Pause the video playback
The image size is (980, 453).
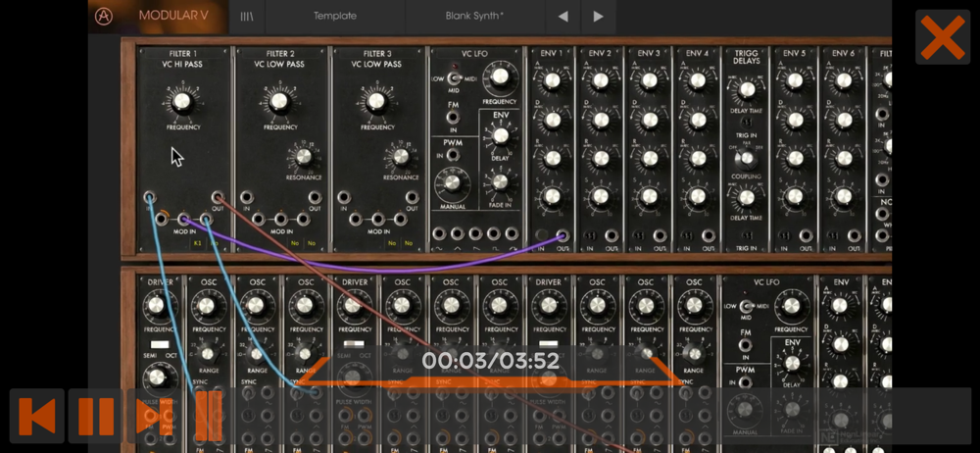click(96, 416)
